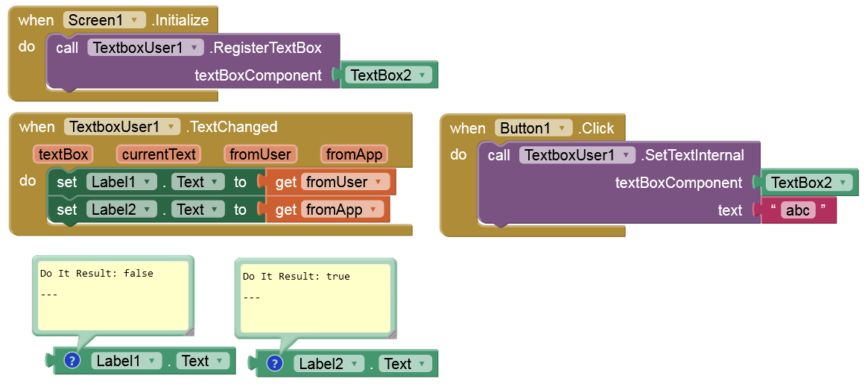Image resolution: width=868 pixels, height=390 pixels.
Task: Open the Button1 component dropdown
Action: pyautogui.click(x=533, y=128)
